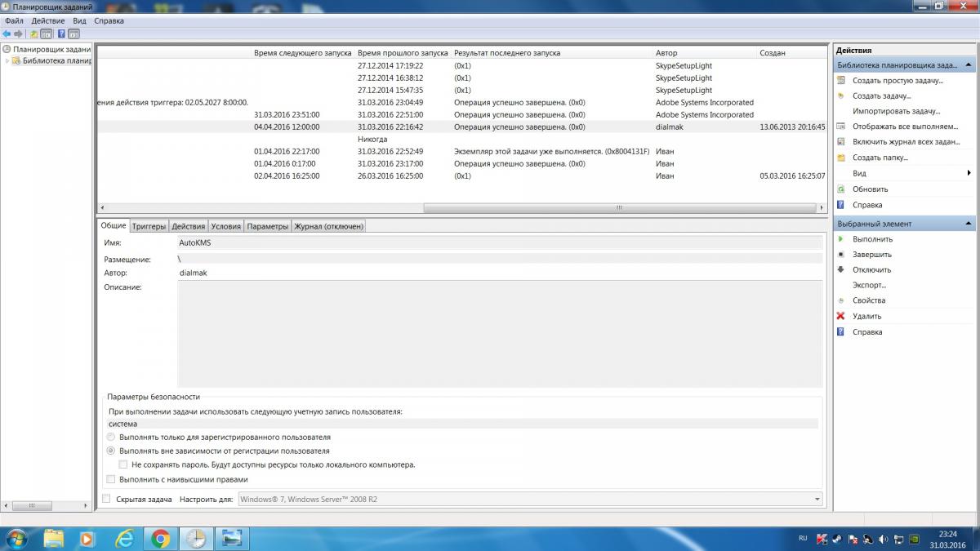
Task: Switch to the Журнал (отключен) tab
Action: point(328,226)
